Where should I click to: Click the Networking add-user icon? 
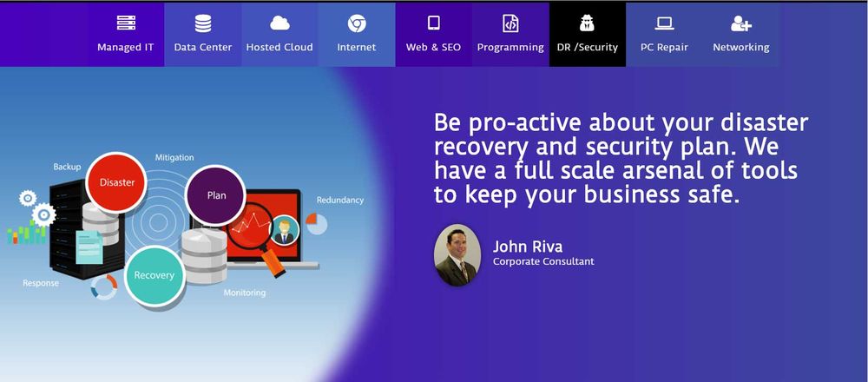click(x=741, y=23)
